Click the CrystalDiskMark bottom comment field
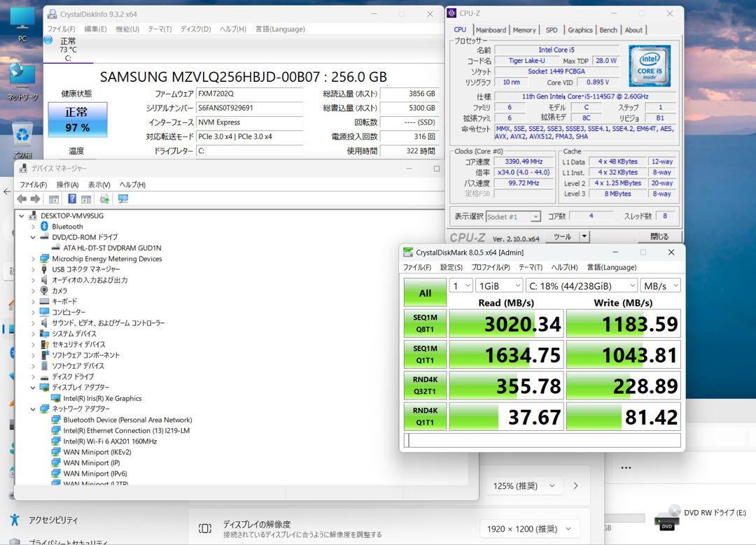 coord(542,441)
